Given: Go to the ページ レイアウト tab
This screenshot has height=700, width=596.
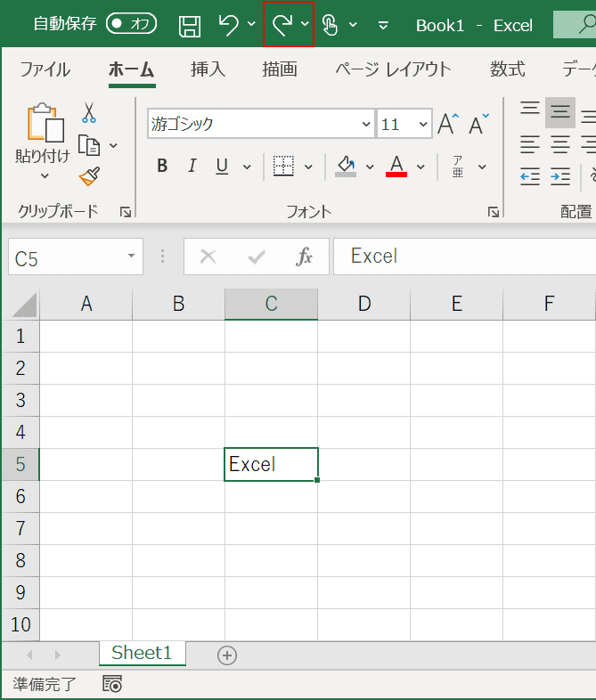Looking at the screenshot, I should [x=393, y=69].
